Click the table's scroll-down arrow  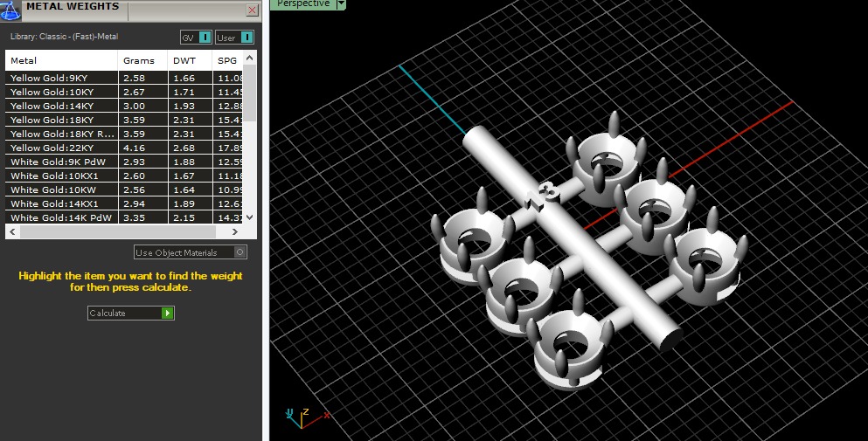(250, 217)
